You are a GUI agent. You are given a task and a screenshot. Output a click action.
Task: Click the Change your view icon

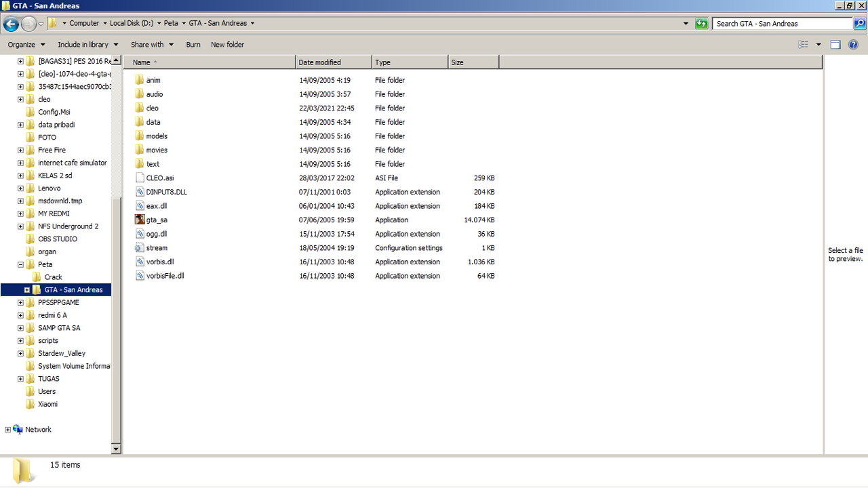[804, 45]
